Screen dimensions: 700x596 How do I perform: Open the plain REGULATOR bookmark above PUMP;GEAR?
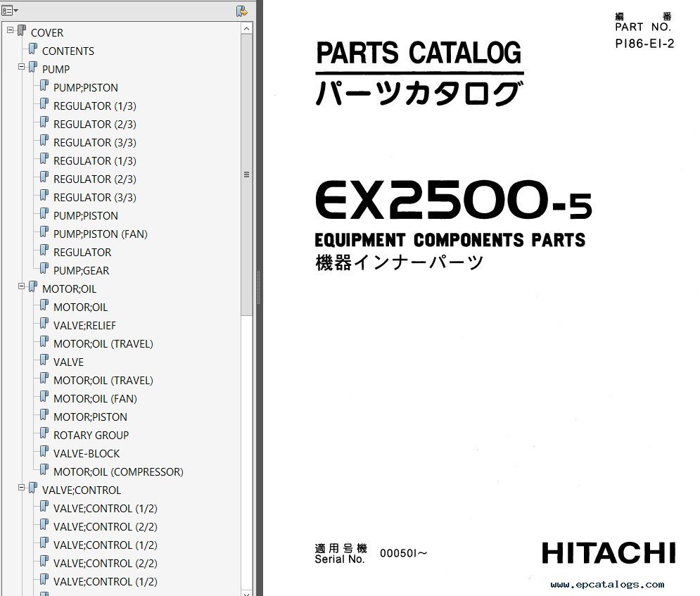(82, 252)
